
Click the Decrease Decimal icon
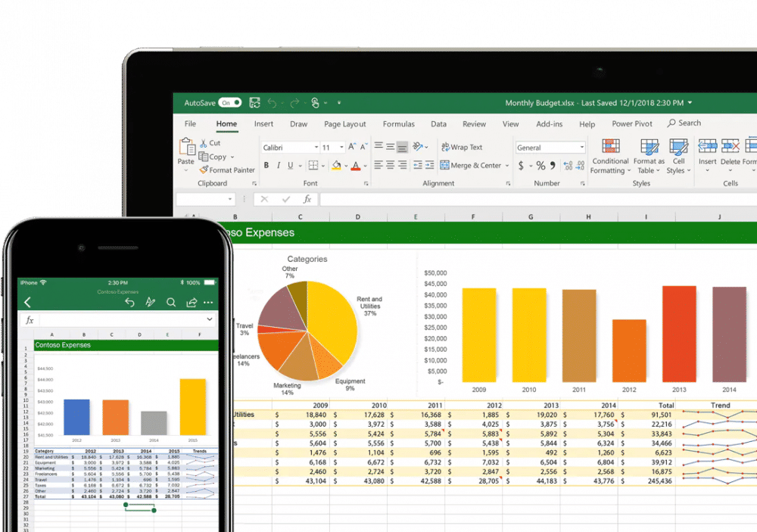pyautogui.click(x=581, y=166)
